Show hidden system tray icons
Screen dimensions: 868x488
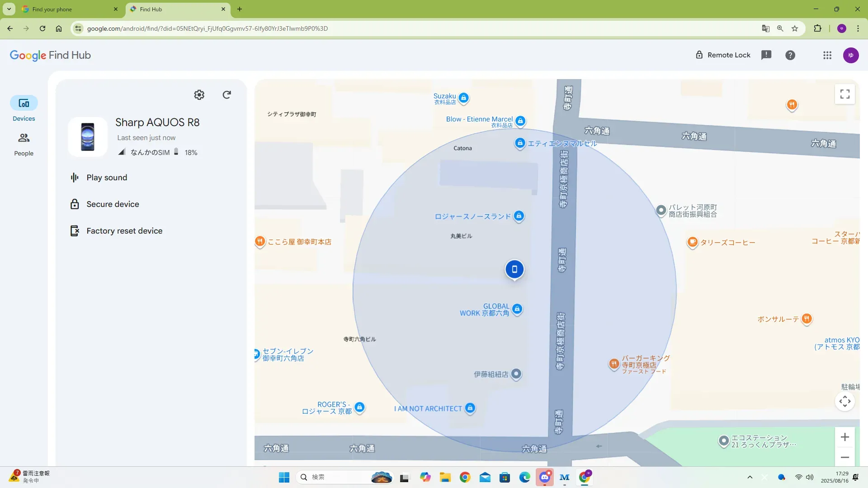[x=750, y=477]
